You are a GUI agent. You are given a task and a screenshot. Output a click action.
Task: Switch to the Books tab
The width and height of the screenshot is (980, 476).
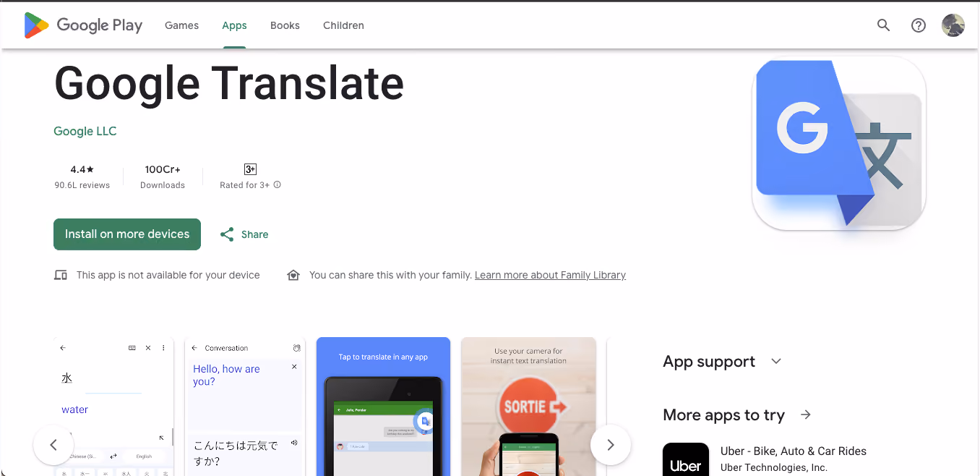point(285,25)
